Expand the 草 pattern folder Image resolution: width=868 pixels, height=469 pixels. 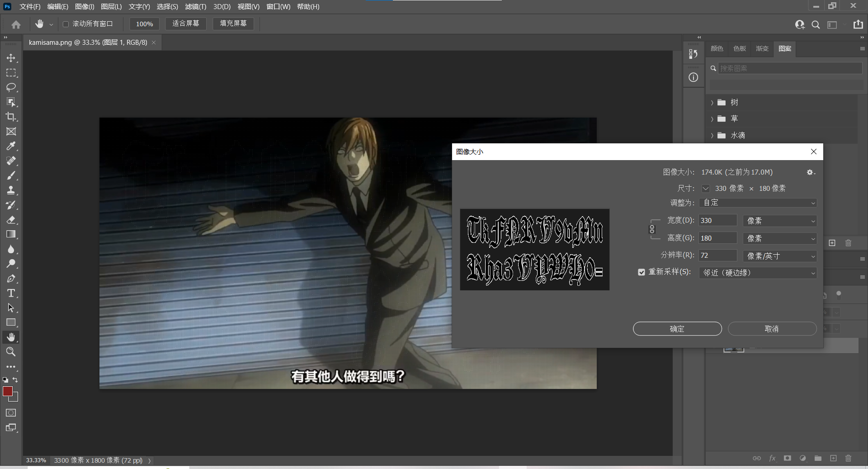coord(712,119)
